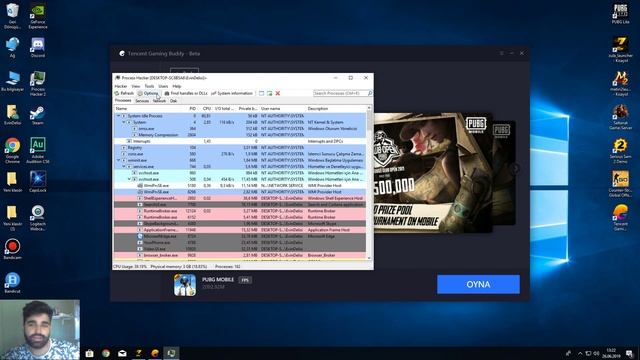Select the Registry process row
This screenshot has height=360, width=640.
click(240, 147)
